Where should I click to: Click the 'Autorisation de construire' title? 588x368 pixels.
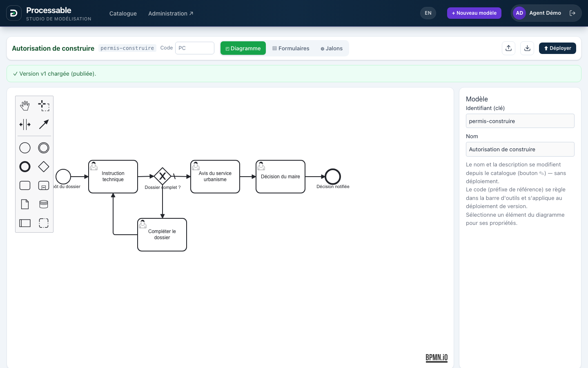point(53,48)
